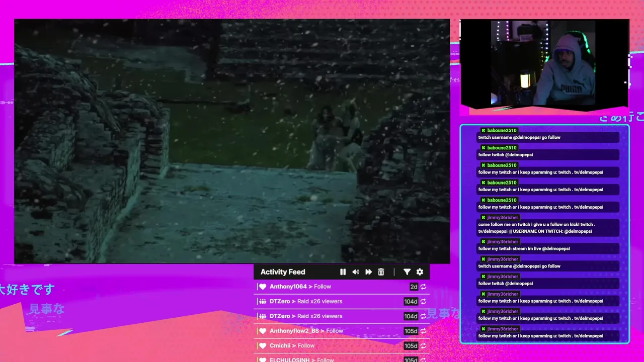
Task: Select the Cmichii Follow entry text
Action: pyautogui.click(x=292, y=346)
